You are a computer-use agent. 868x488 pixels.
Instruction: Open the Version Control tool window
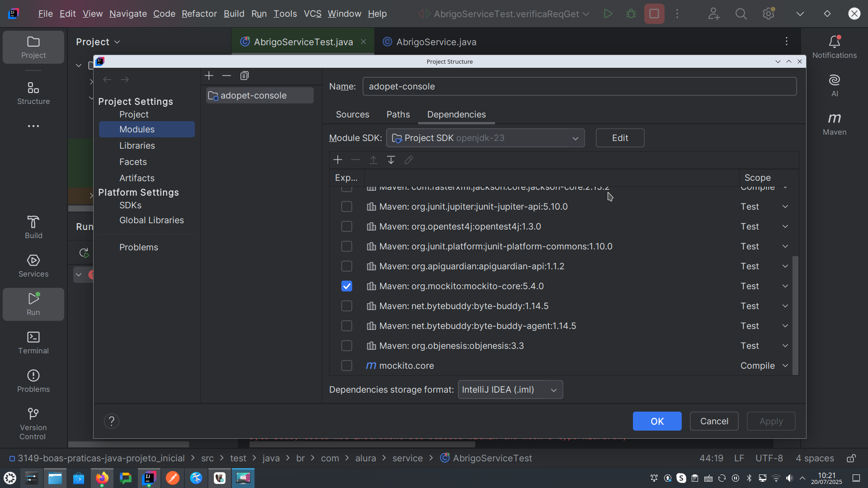click(x=33, y=423)
